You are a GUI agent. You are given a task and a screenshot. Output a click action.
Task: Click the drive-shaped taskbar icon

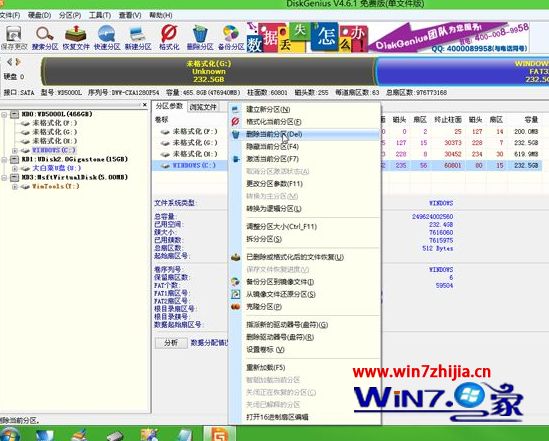click(x=114, y=435)
